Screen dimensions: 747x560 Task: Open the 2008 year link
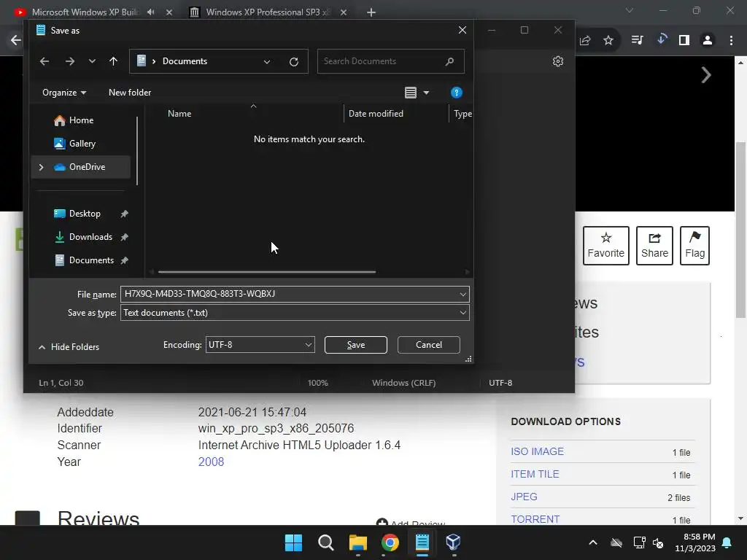tap(211, 462)
